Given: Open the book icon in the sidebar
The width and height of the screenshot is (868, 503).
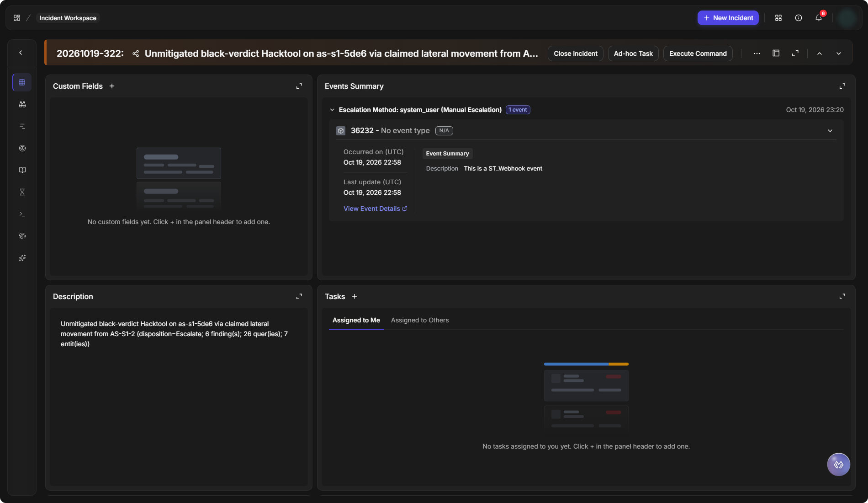Looking at the screenshot, I should coord(22,170).
